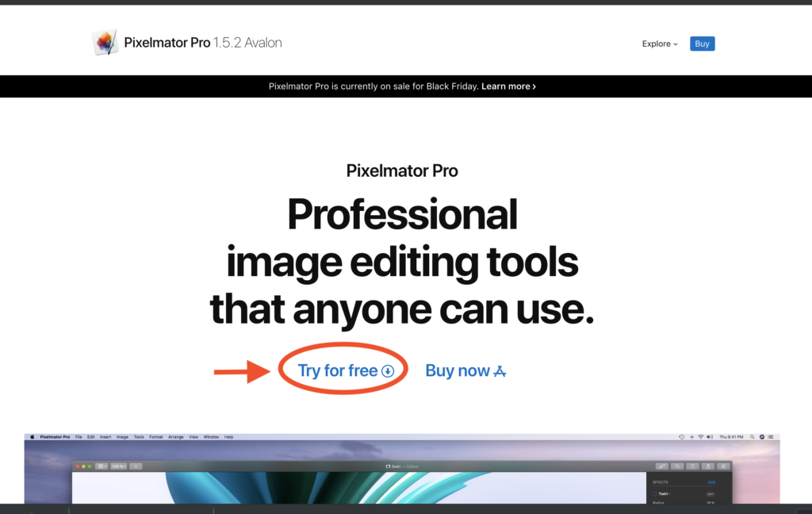Expand the Twirl effect chevron

(669, 494)
